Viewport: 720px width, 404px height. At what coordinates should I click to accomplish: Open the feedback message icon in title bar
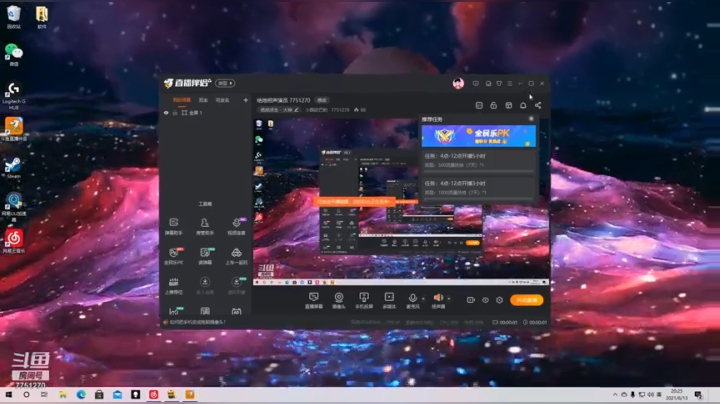(476, 84)
